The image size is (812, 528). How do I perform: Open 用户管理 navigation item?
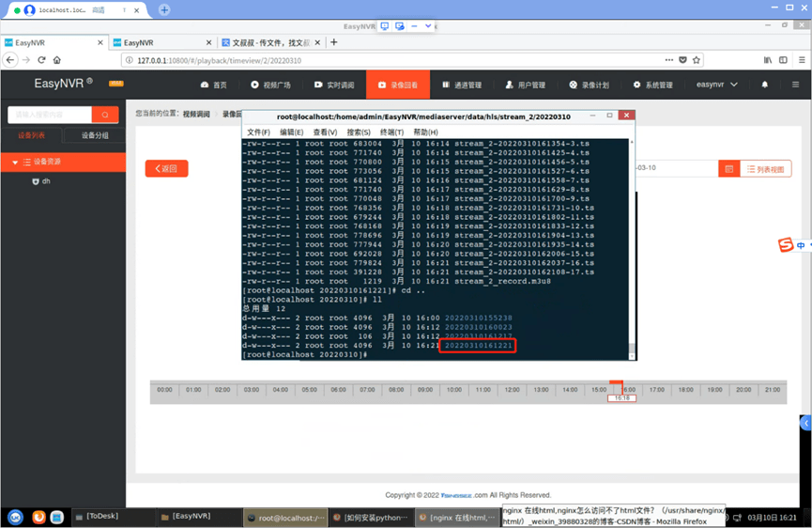[526, 85]
